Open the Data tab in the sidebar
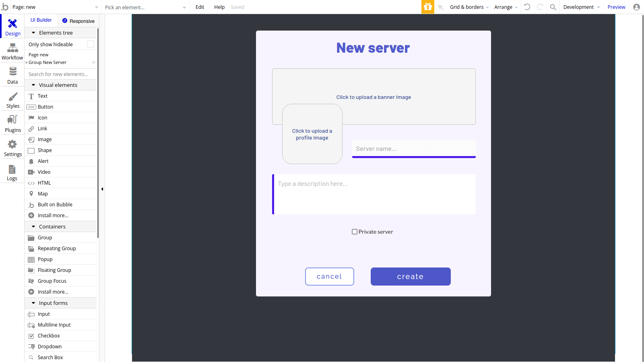This screenshot has width=644, height=362. click(12, 75)
